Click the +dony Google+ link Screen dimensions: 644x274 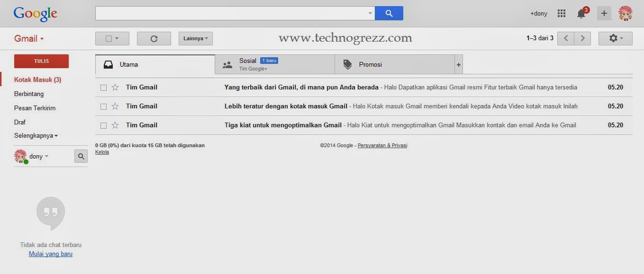click(538, 14)
